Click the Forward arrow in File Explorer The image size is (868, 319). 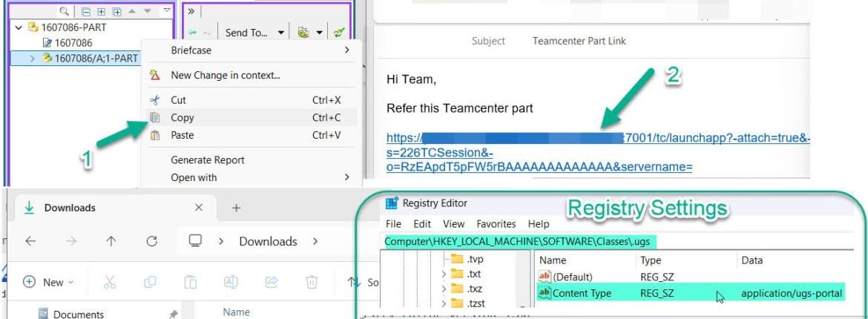click(71, 241)
